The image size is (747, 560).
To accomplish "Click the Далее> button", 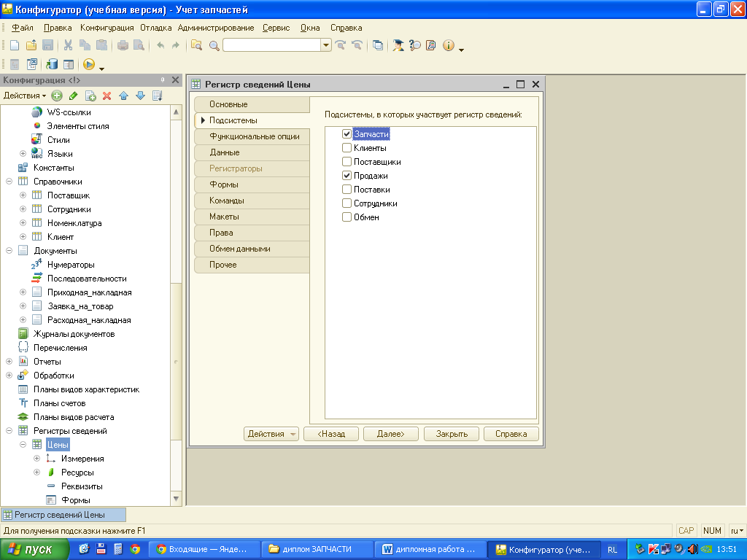I will coord(391,434).
